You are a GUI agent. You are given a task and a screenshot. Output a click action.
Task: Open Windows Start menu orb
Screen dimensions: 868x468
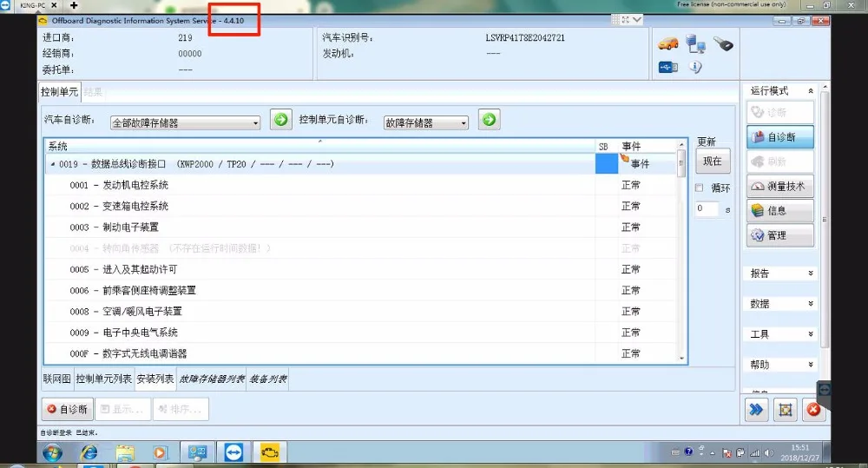point(53,453)
